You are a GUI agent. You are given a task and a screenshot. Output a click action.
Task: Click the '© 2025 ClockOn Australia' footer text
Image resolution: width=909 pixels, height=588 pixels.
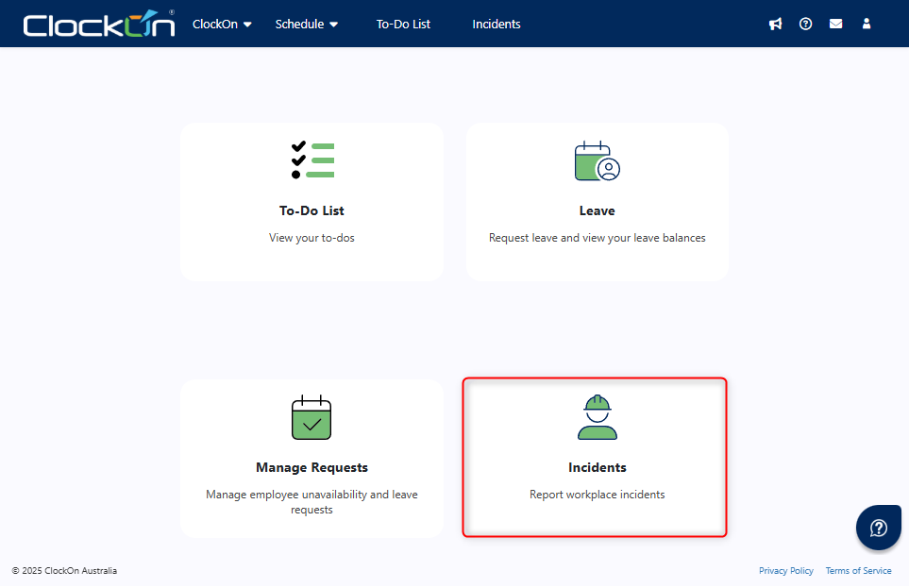coord(64,571)
